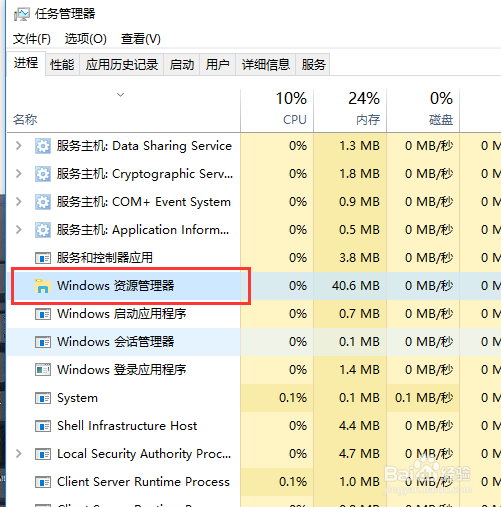
Task: Switch to the 用户 tab
Action: (x=218, y=65)
